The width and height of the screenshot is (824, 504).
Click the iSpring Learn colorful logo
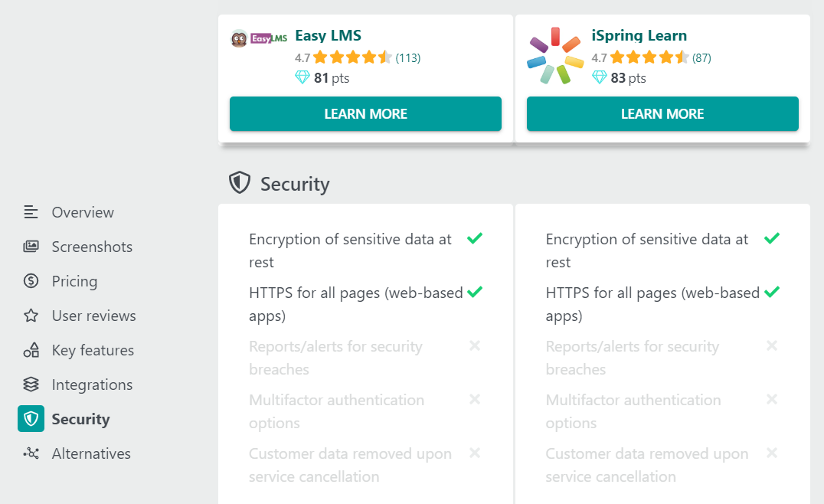click(555, 56)
